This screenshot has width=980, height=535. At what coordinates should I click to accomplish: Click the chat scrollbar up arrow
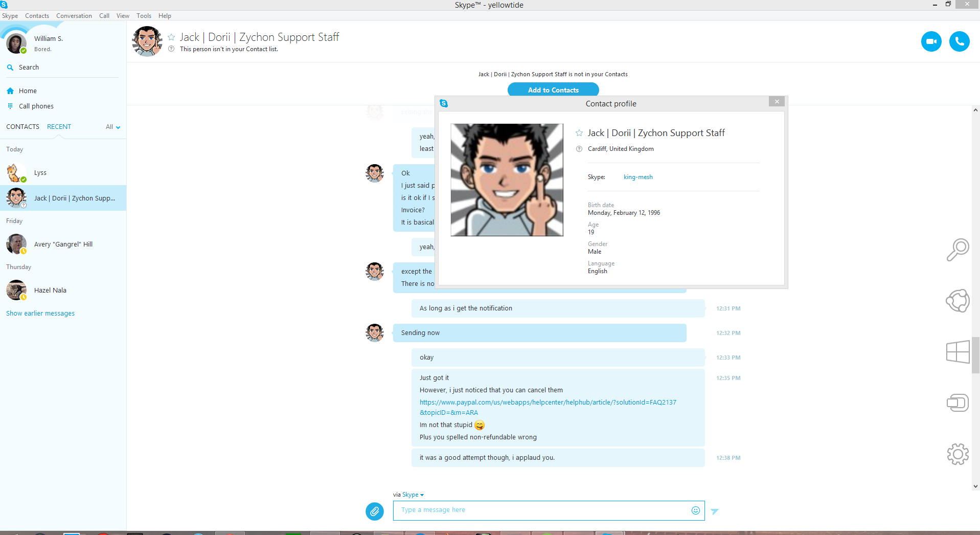point(975,110)
